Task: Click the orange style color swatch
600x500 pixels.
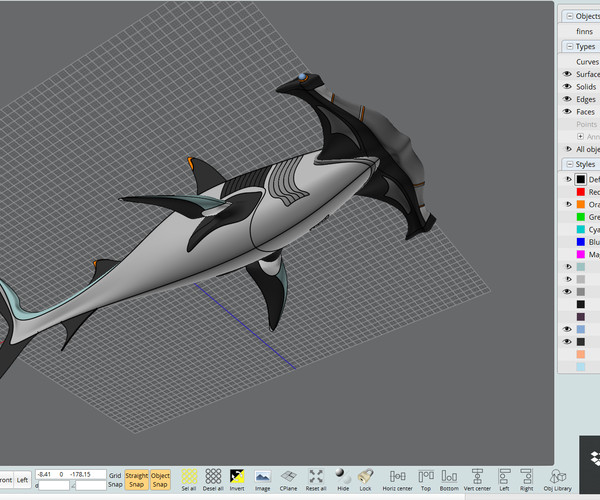Action: coord(580,204)
